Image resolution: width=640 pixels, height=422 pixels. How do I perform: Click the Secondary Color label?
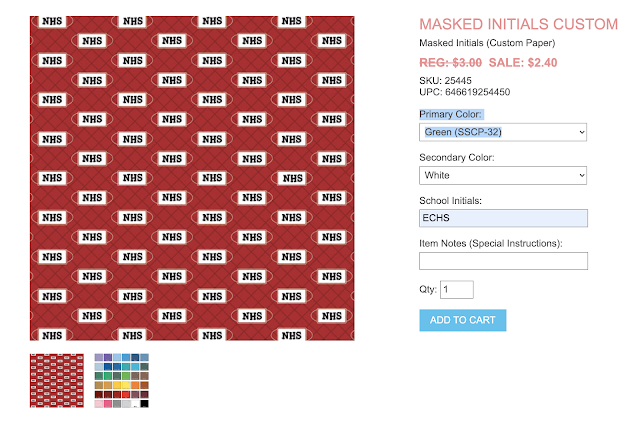coord(457,158)
